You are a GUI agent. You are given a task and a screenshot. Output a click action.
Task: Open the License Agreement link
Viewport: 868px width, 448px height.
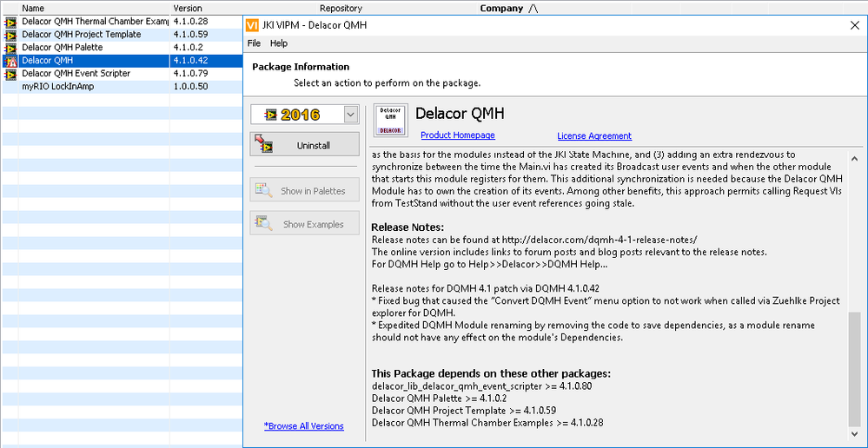(594, 136)
